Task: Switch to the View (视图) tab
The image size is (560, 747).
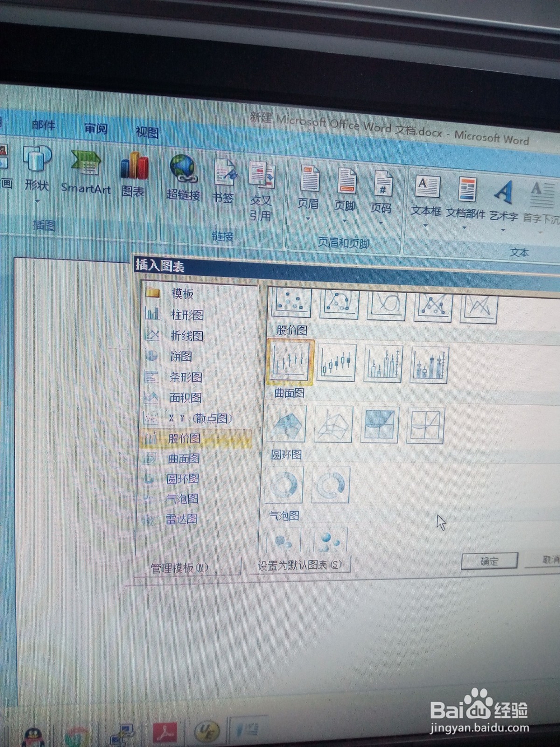Action: pos(147,132)
